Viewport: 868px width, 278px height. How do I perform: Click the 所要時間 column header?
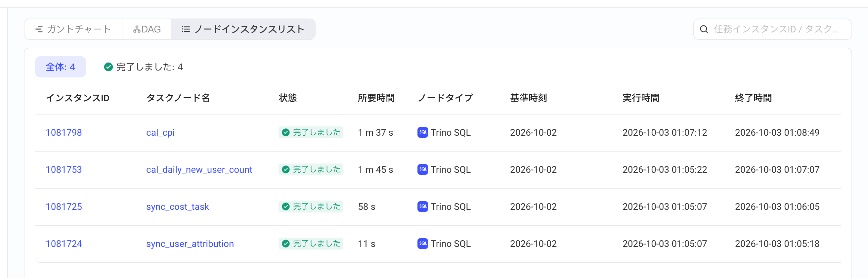[x=376, y=98]
